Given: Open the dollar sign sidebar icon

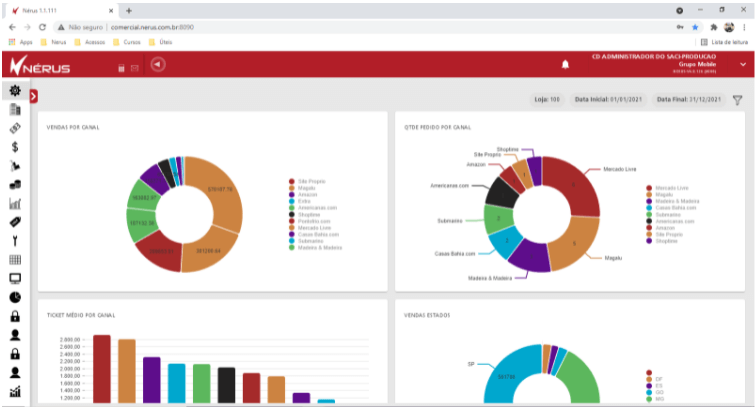Looking at the screenshot, I should coord(15,147).
